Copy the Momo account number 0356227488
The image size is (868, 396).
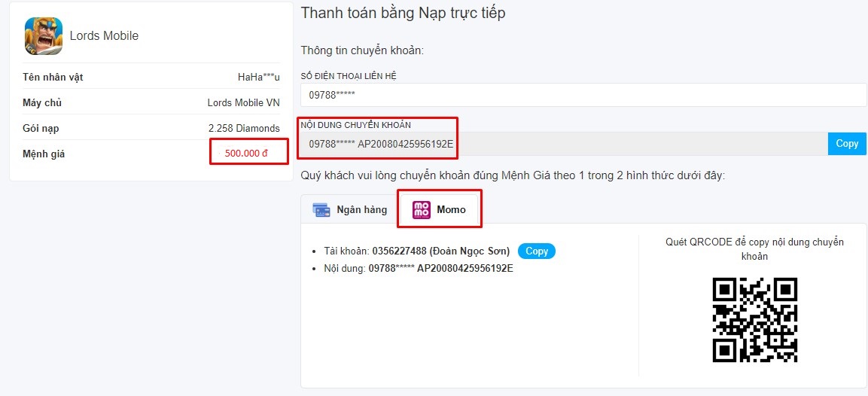537,251
